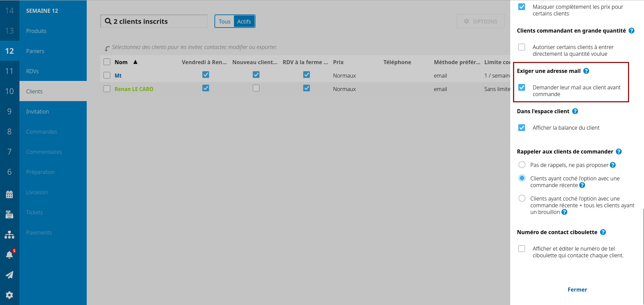This screenshot has width=644, height=305.
Task: Select week 13 in the week list
Action: (x=9, y=31)
